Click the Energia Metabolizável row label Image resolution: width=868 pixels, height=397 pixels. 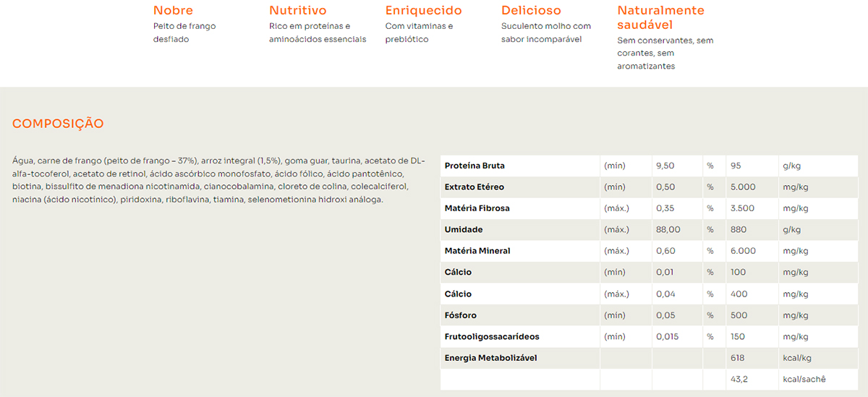tap(490, 358)
